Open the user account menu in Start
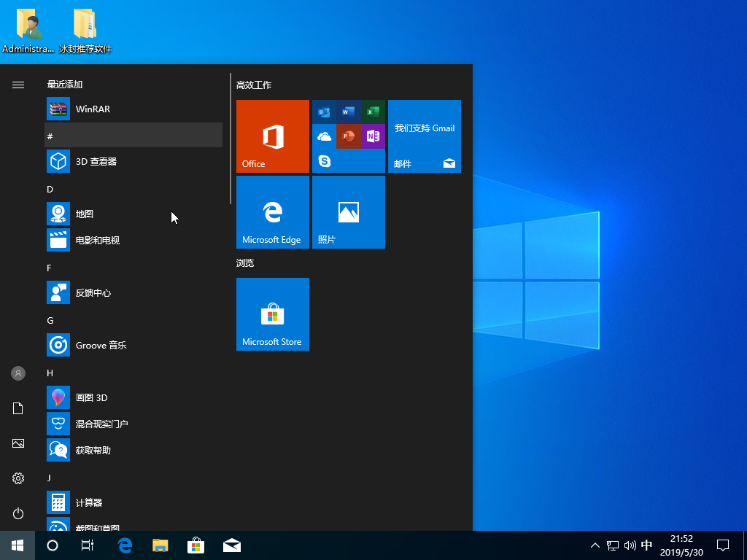Screen dimensions: 747x560 (18, 373)
